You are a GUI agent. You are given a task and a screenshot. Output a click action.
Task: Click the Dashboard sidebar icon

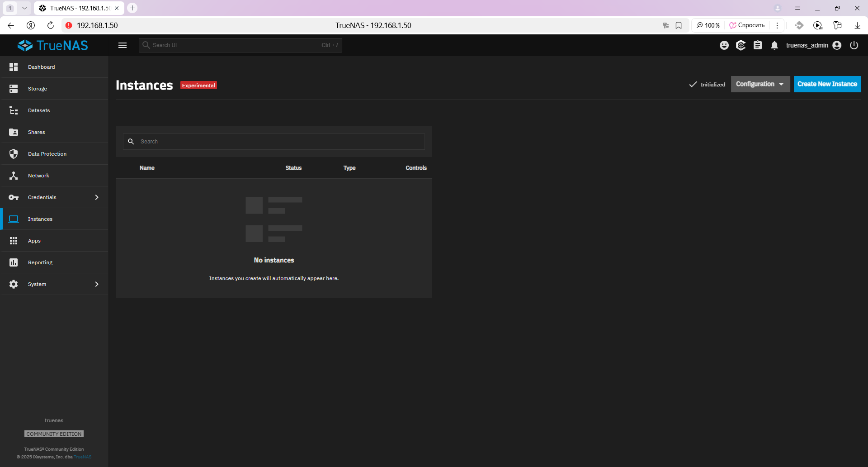pyautogui.click(x=14, y=67)
